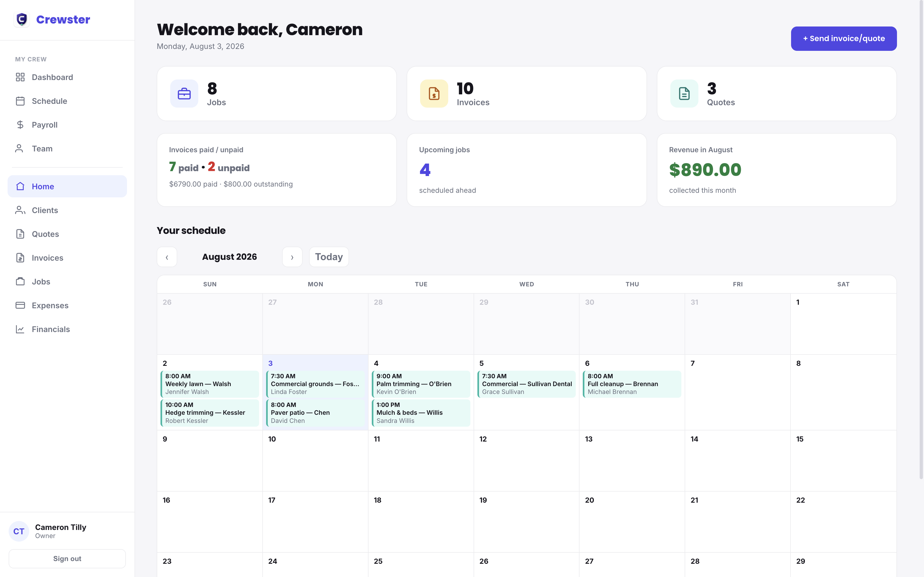Click the Send invoice/quote button

tap(843, 39)
